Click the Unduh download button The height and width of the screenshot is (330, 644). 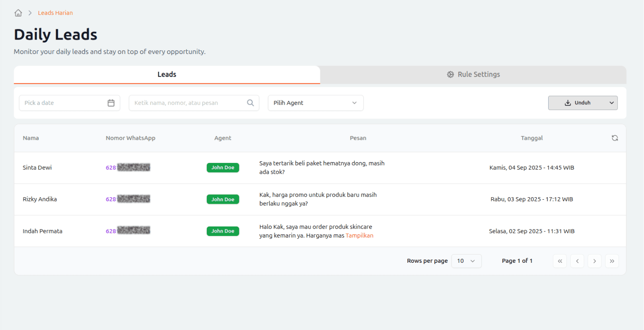point(577,103)
